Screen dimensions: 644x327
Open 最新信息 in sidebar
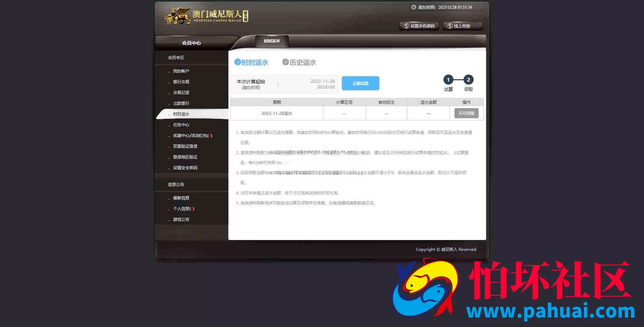[x=181, y=198]
